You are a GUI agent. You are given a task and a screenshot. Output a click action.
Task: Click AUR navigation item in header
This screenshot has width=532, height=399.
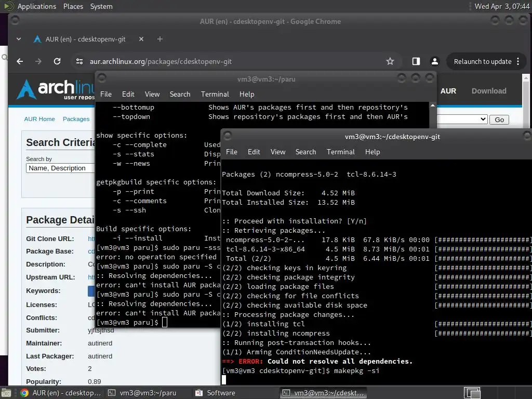coord(448,91)
